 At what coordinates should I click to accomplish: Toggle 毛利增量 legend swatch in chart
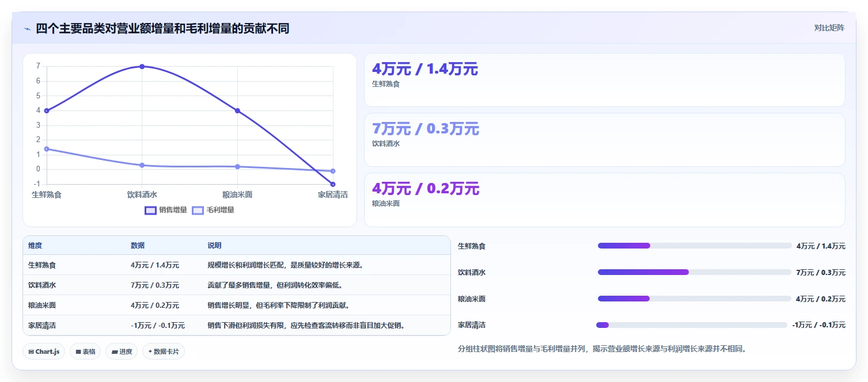(x=198, y=211)
